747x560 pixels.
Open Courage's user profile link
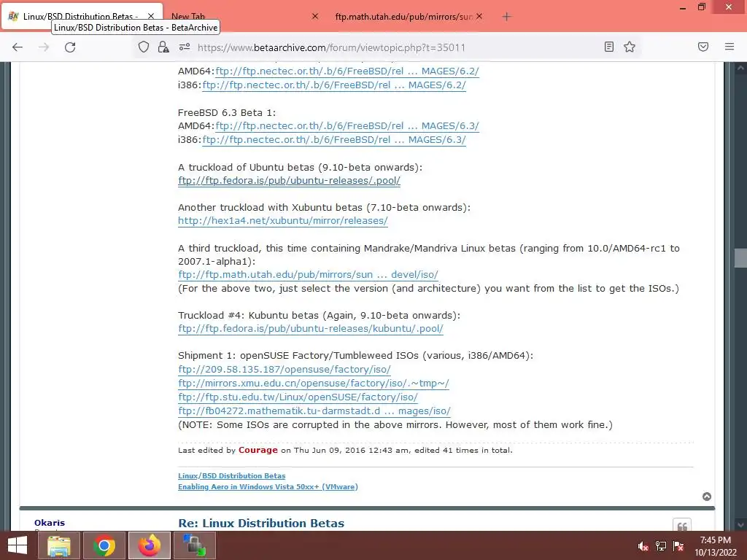pos(258,450)
